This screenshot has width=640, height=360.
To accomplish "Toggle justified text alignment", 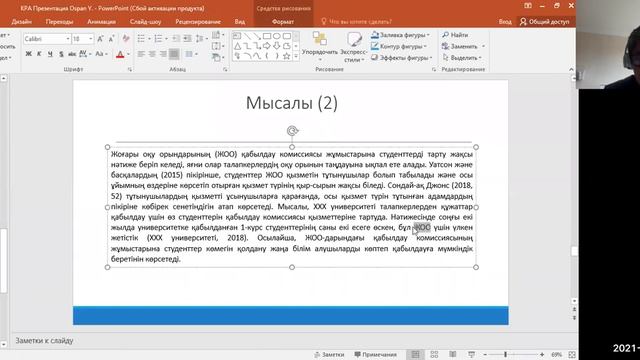I will [174, 54].
